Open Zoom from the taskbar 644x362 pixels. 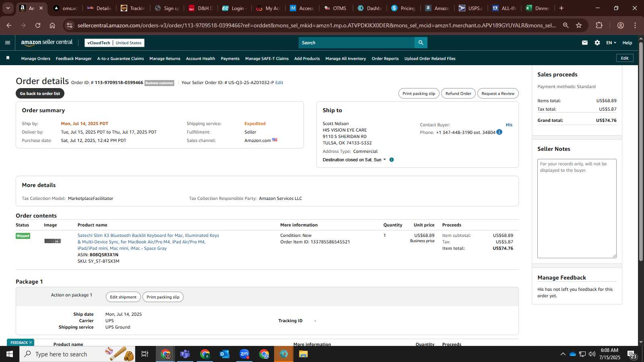pyautogui.click(x=244, y=354)
